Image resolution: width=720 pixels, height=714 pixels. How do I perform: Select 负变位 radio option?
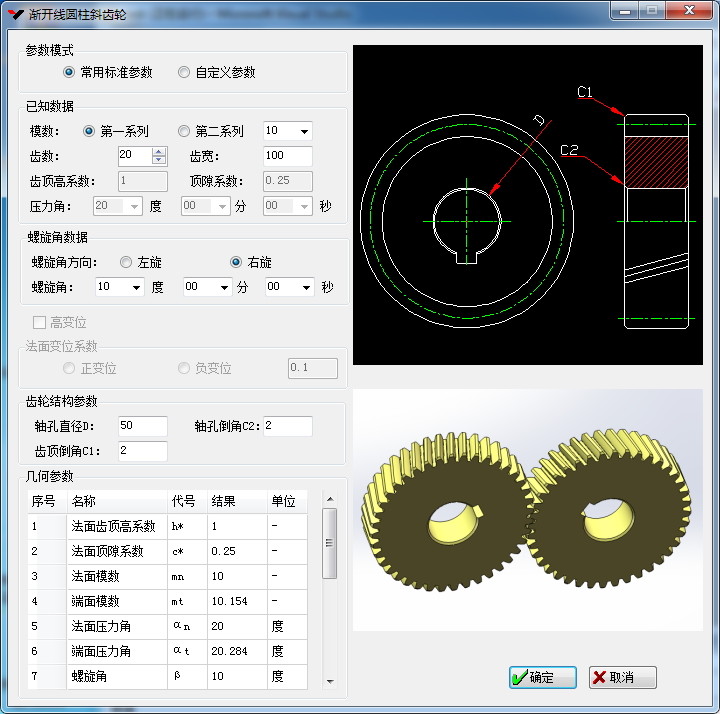(x=204, y=368)
